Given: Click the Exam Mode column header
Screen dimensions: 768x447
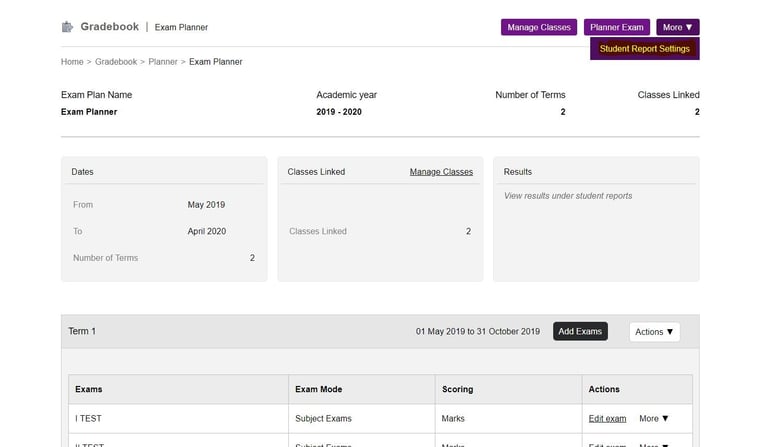Looking at the screenshot, I should (319, 389).
